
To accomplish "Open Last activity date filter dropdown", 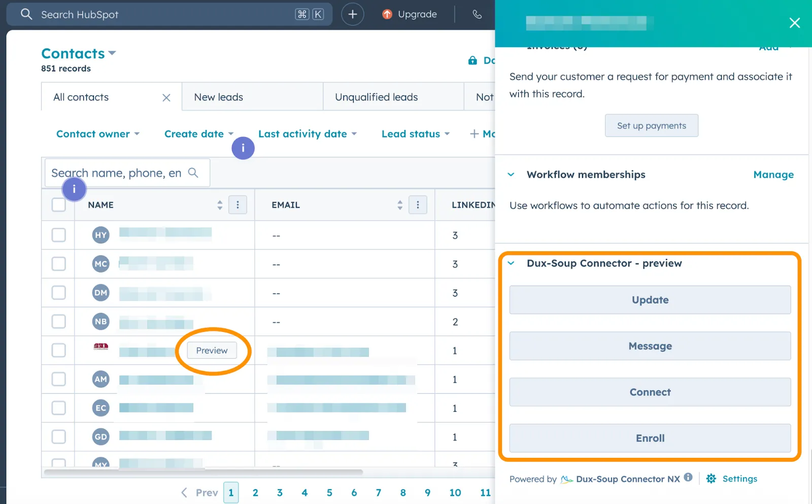I will [x=308, y=134].
